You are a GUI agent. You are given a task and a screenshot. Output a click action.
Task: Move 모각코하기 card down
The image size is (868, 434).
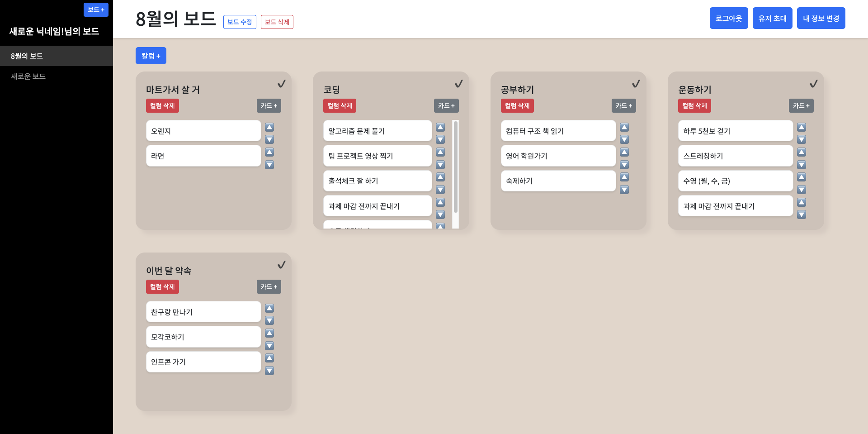tap(269, 346)
